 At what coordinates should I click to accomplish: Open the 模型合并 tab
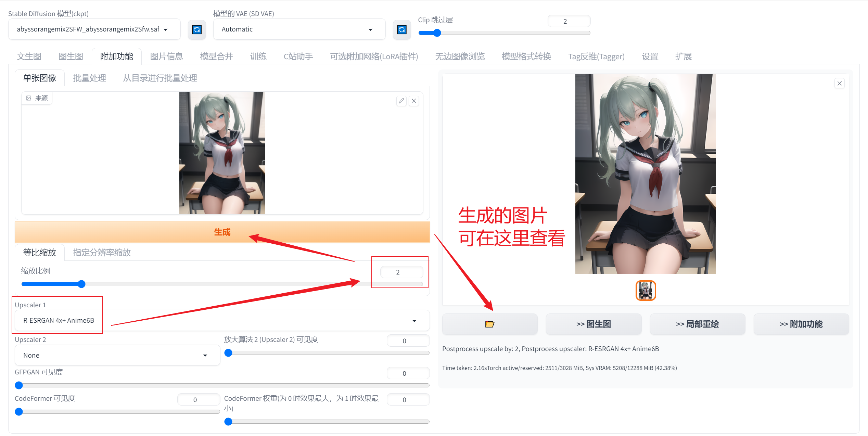[x=217, y=56]
